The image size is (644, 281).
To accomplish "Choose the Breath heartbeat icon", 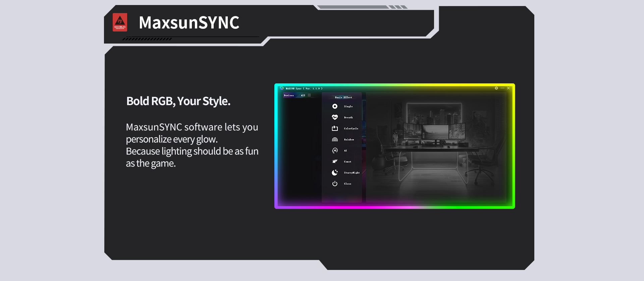I will (335, 117).
